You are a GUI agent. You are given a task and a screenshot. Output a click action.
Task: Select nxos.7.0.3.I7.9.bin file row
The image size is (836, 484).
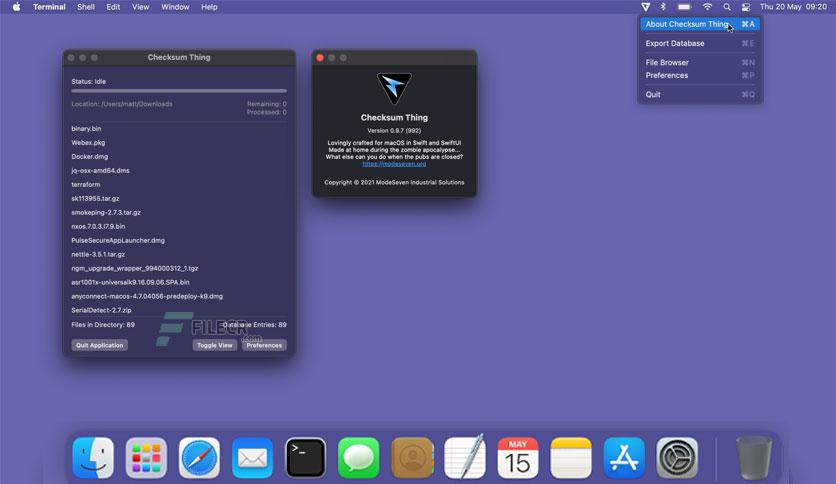pyautogui.click(x=179, y=226)
